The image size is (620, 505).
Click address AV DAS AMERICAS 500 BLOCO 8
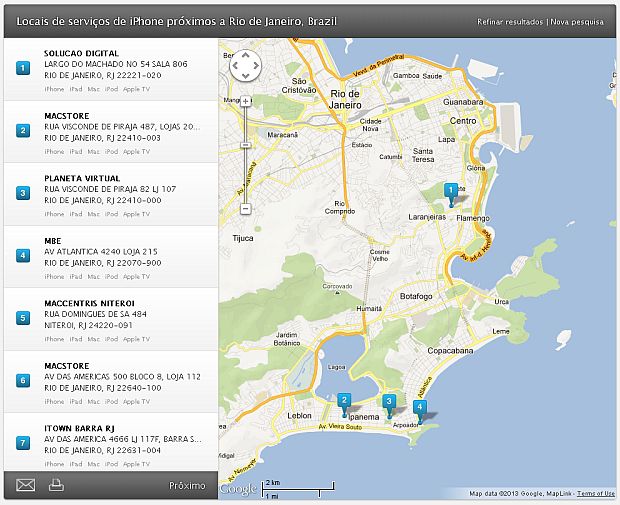[x=123, y=376]
